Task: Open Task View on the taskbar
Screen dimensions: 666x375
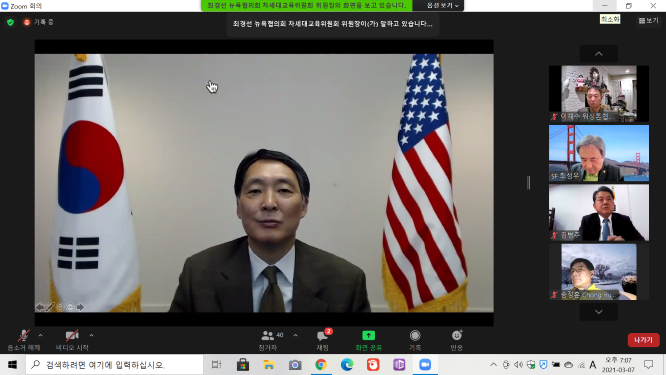Action: point(217,364)
